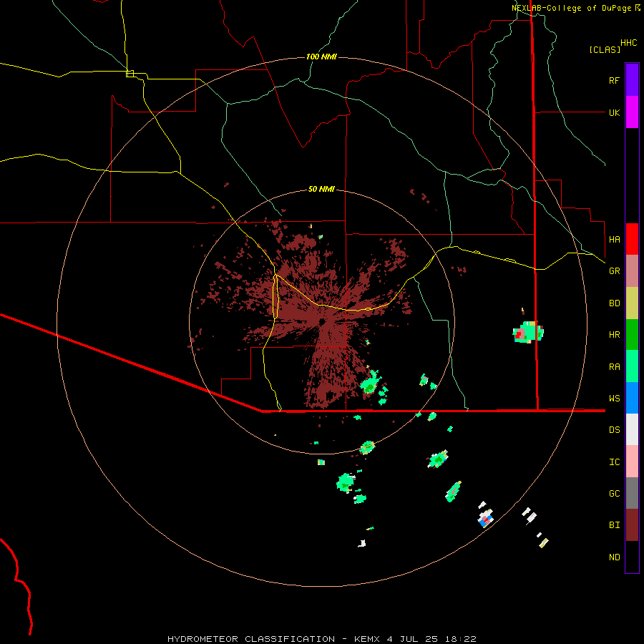Click the 'HA' legend label
This screenshot has height=644, width=644.
614,239
